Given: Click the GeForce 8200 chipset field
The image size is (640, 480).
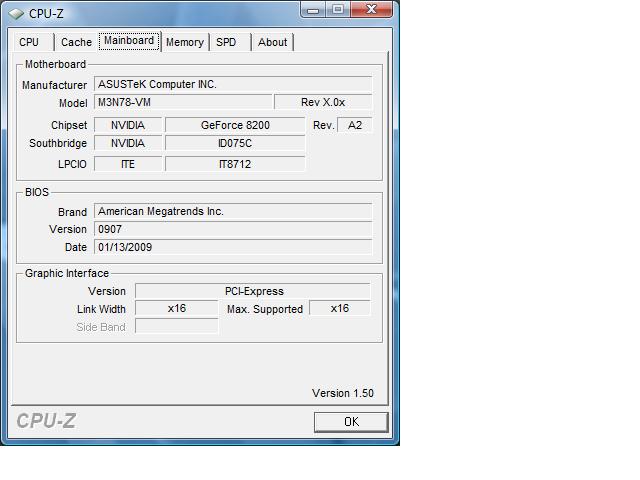Looking at the screenshot, I should pyautogui.click(x=235, y=125).
